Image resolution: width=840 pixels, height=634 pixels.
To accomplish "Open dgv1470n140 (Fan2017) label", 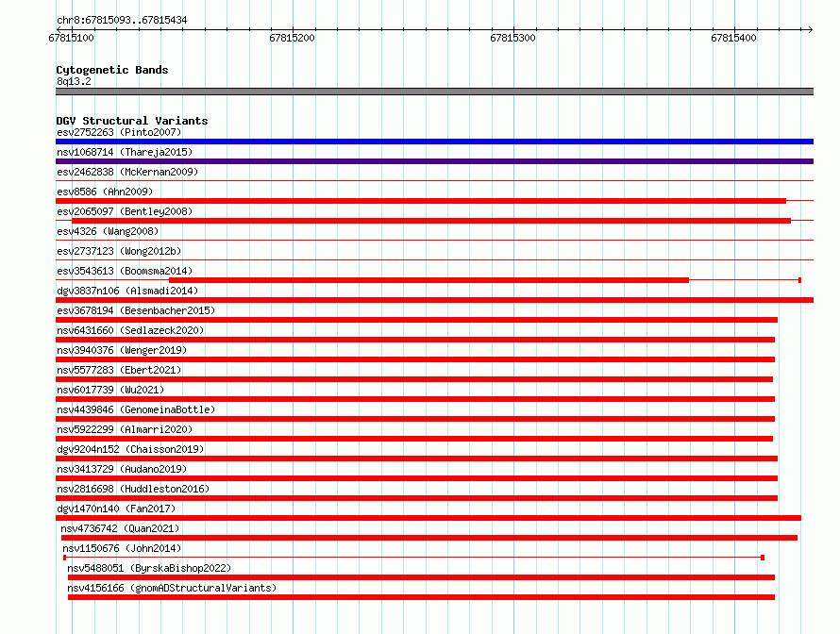I will tap(116, 509).
